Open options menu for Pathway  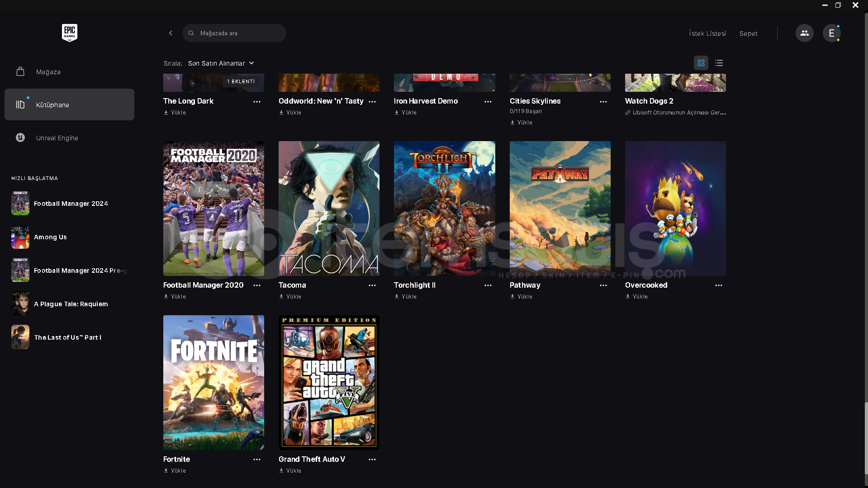(603, 285)
